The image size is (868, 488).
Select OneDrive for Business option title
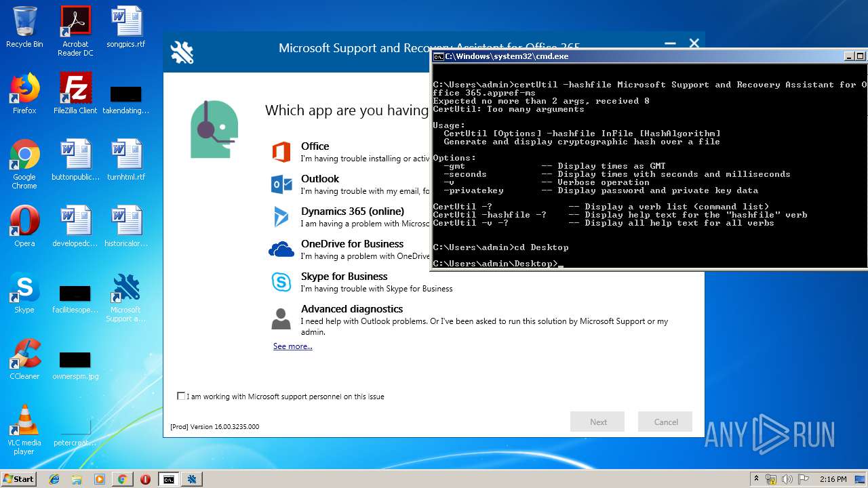tap(353, 243)
